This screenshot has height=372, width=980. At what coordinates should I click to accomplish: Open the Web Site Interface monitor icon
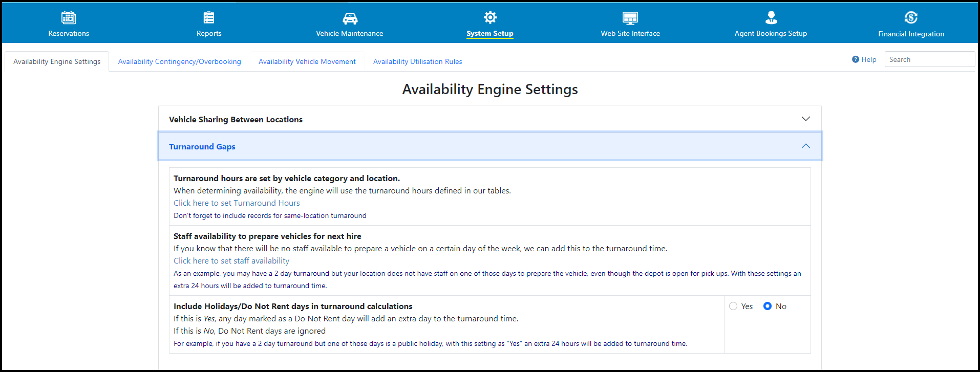click(630, 18)
